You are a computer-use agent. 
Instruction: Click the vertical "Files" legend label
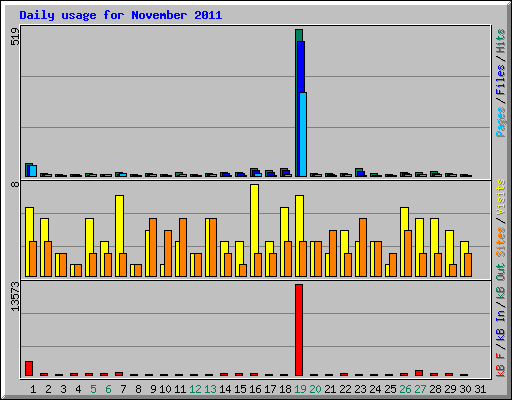pos(501,80)
